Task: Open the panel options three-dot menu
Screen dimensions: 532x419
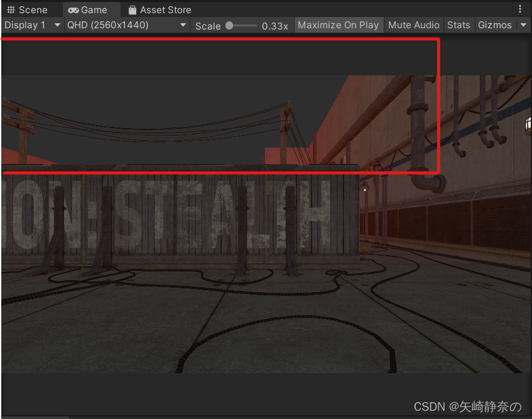Action: 520,9
